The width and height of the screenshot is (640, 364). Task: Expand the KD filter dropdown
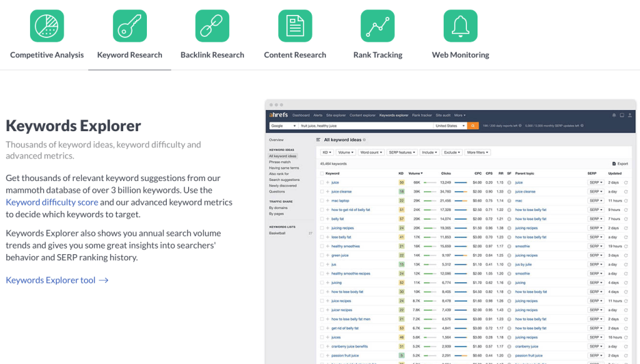pos(327,152)
